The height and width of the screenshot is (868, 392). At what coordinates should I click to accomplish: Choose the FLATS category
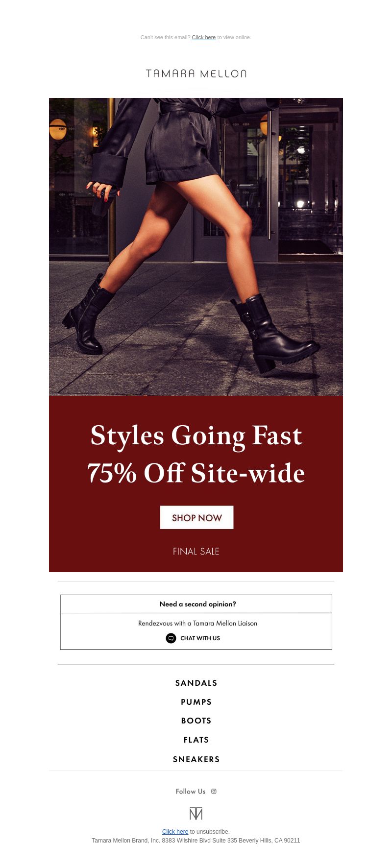(x=196, y=740)
